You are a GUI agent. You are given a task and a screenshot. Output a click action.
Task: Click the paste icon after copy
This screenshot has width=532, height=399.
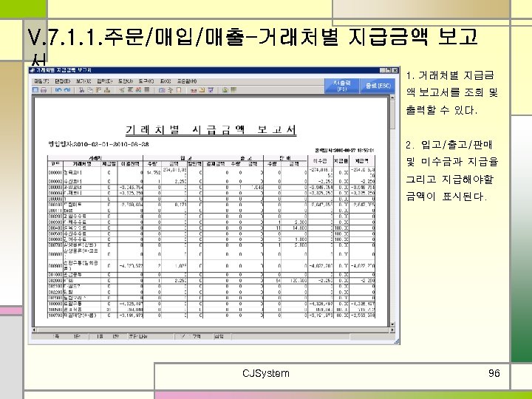pos(99,90)
